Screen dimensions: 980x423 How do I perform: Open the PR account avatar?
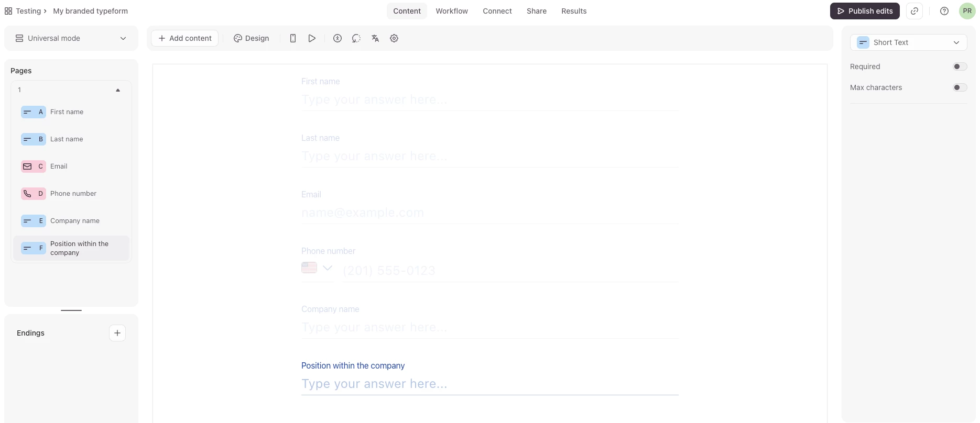click(x=967, y=11)
